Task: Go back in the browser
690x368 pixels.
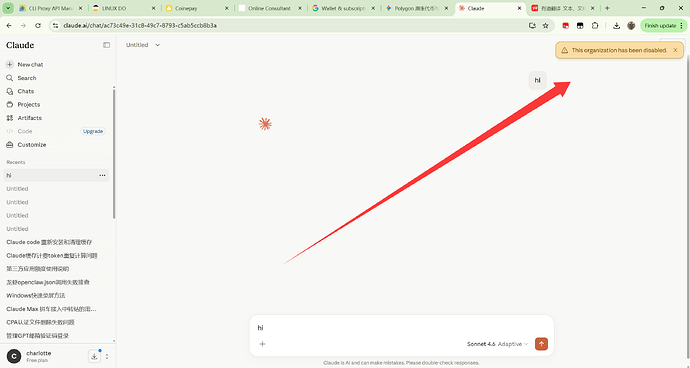Action: pyautogui.click(x=9, y=26)
